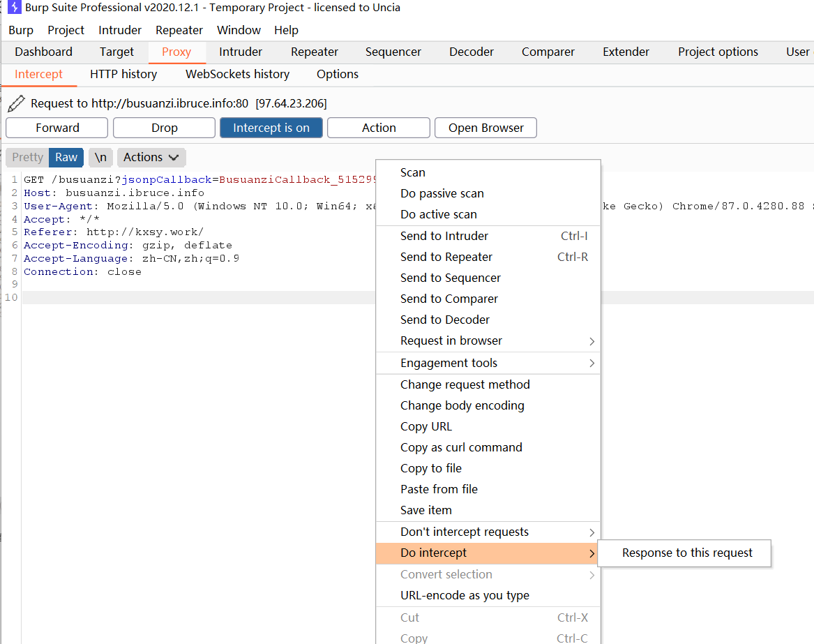The image size is (814, 644).
Task: Select Send to Repeater
Action: (488, 257)
